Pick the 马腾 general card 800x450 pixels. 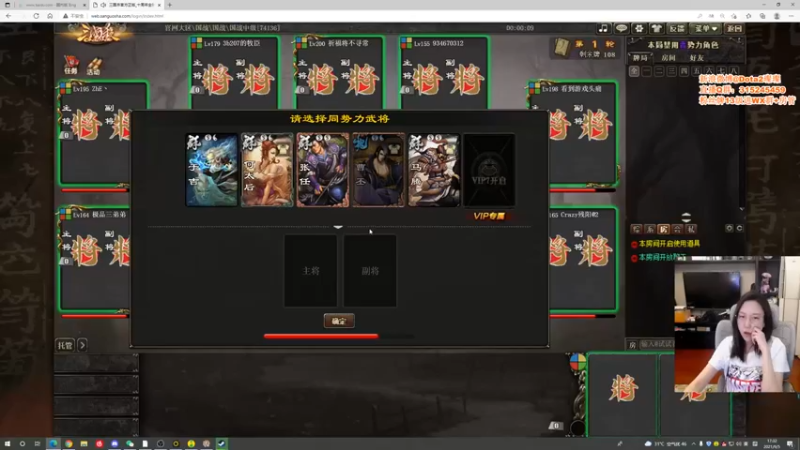tap(434, 170)
